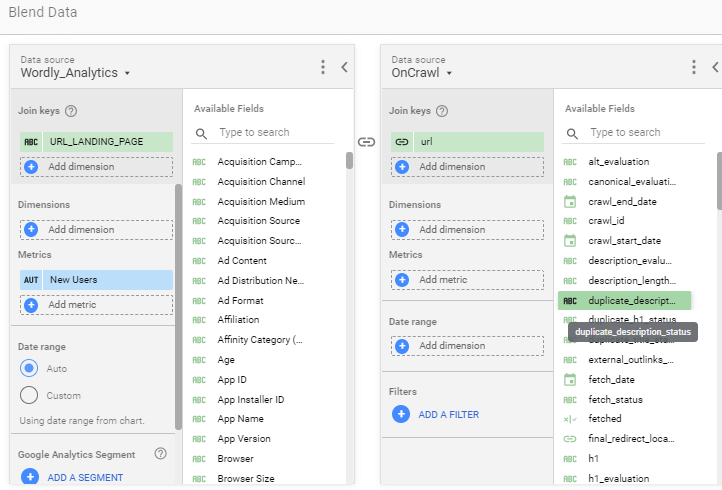Click ABC type icon of URL_LANDING_PAGE
The height and width of the screenshot is (490, 722).
31,142
